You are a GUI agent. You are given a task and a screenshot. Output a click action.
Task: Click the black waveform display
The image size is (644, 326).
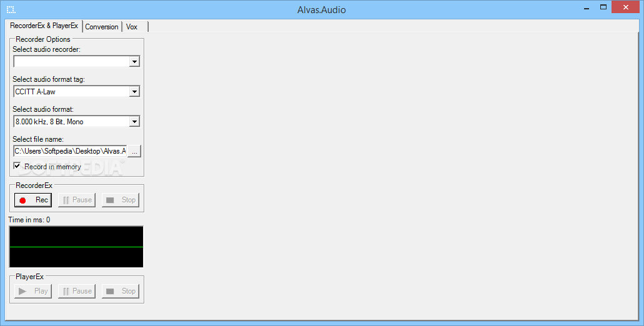click(x=76, y=247)
